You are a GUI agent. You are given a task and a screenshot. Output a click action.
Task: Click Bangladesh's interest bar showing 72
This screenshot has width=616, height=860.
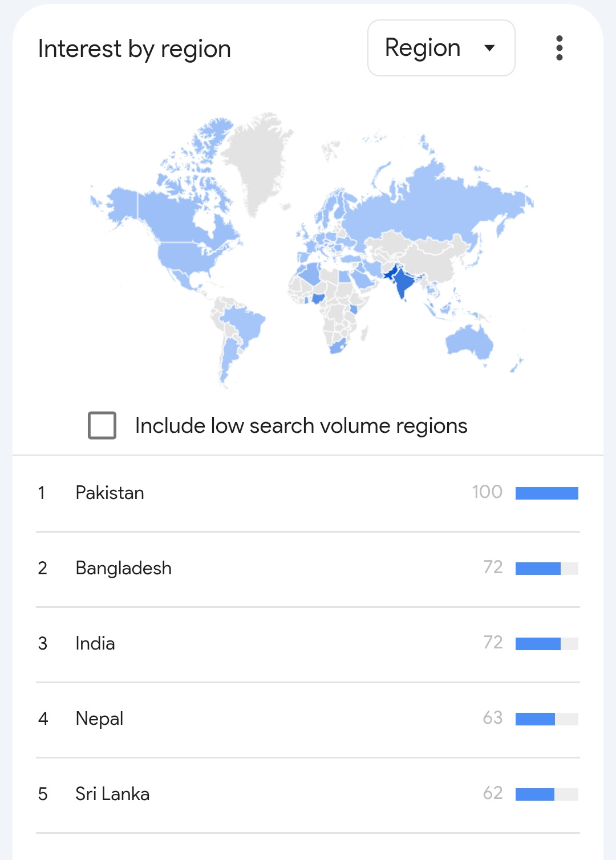(547, 569)
